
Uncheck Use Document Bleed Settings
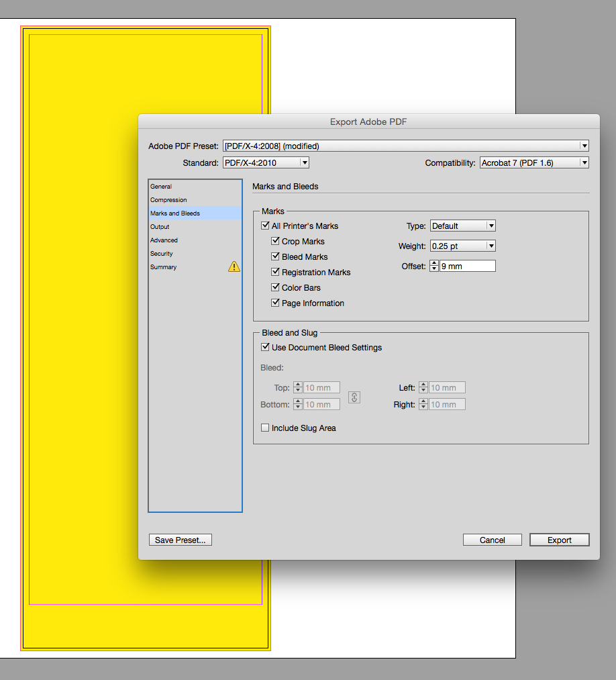tap(265, 347)
